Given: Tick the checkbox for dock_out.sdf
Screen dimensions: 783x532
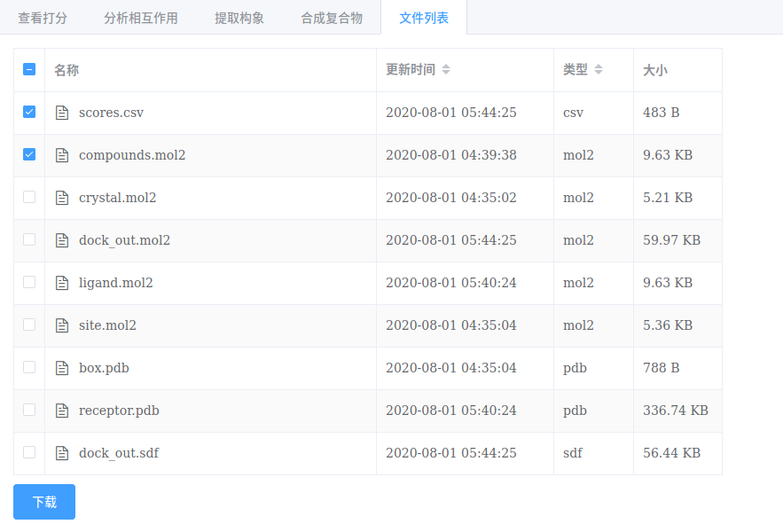Looking at the screenshot, I should 29,452.
